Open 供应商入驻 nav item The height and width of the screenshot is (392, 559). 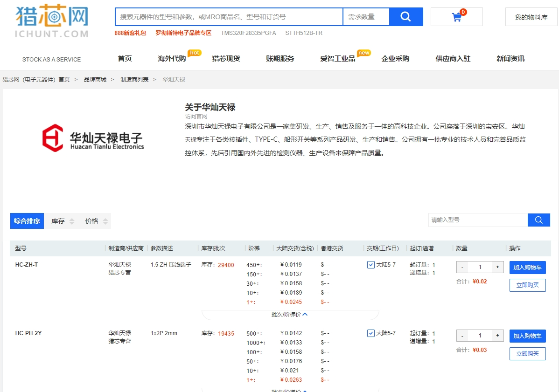click(453, 59)
